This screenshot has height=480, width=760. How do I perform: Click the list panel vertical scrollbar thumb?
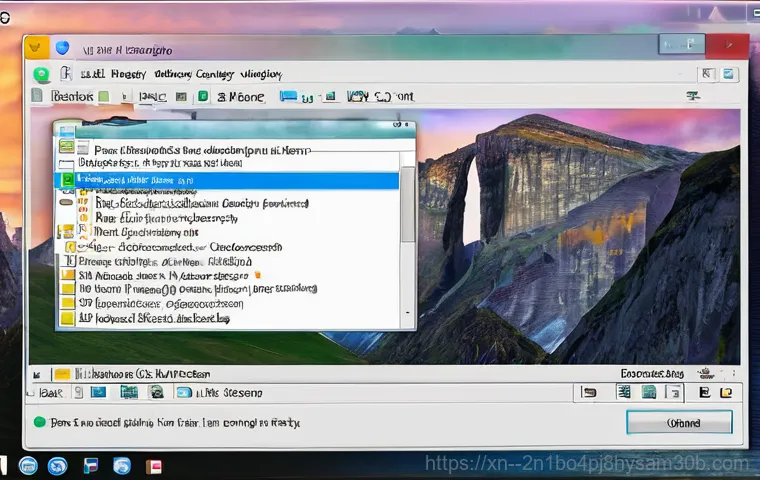click(408, 205)
